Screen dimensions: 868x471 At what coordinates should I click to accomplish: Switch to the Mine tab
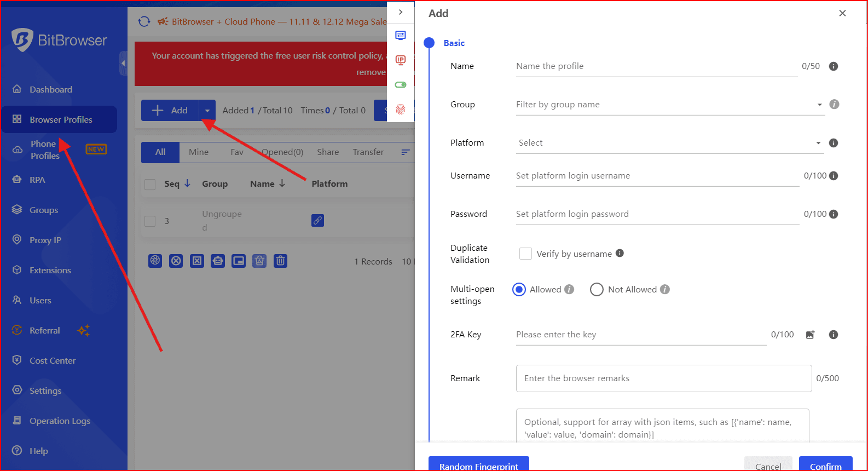[x=199, y=152]
